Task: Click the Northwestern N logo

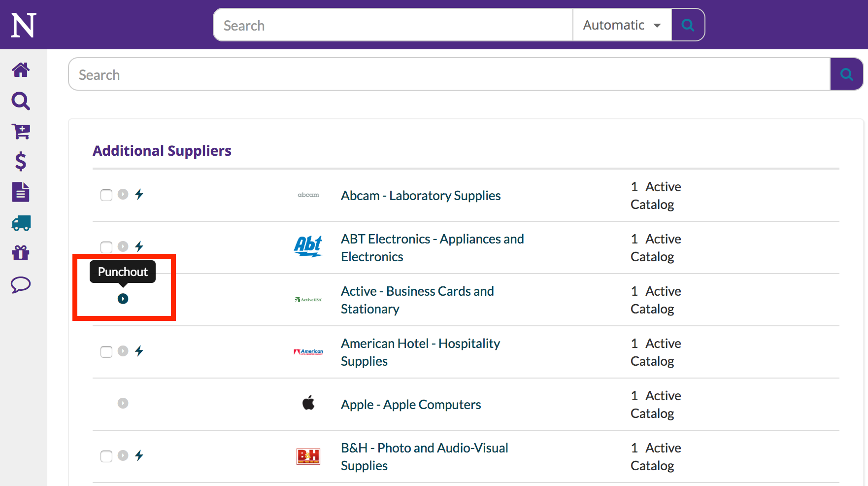Action: (24, 25)
